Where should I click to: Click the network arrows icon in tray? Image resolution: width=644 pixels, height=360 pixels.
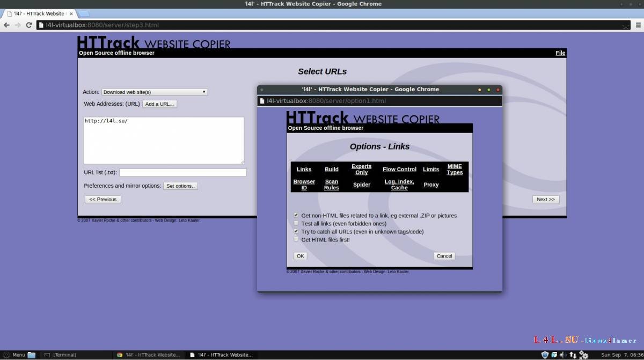tap(573, 355)
